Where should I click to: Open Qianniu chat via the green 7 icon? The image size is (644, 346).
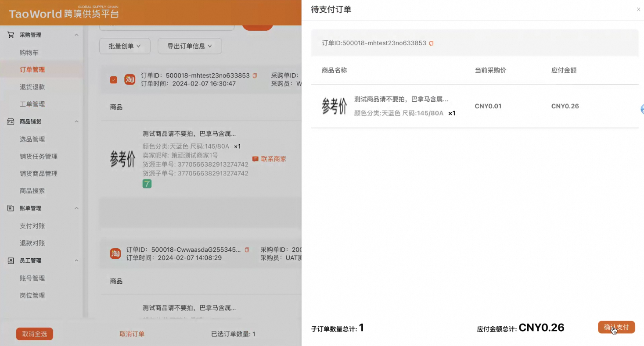tap(147, 183)
